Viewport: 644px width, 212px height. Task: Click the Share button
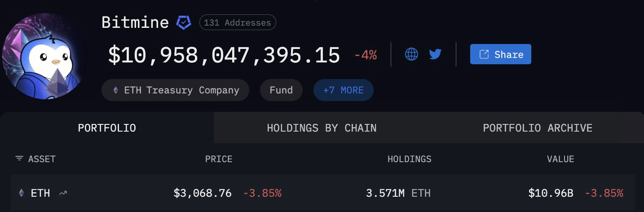[500, 54]
